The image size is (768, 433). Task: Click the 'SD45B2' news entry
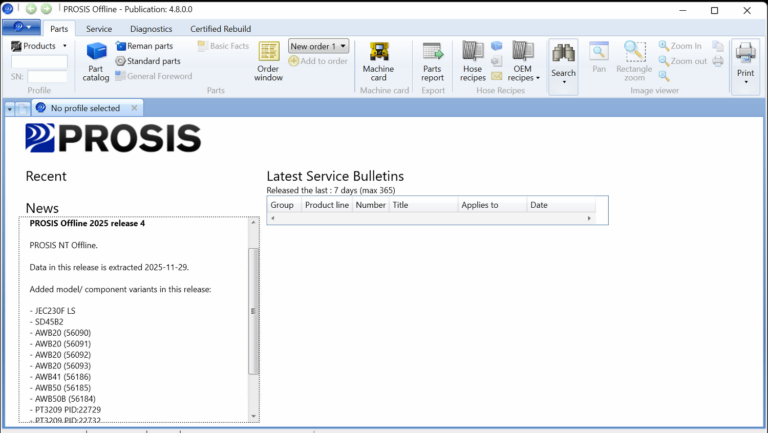pyautogui.click(x=47, y=322)
